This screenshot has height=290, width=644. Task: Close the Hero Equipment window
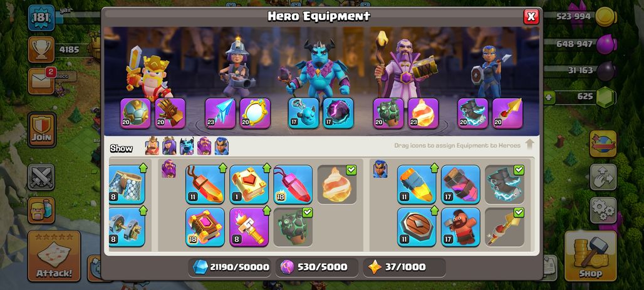(x=531, y=16)
